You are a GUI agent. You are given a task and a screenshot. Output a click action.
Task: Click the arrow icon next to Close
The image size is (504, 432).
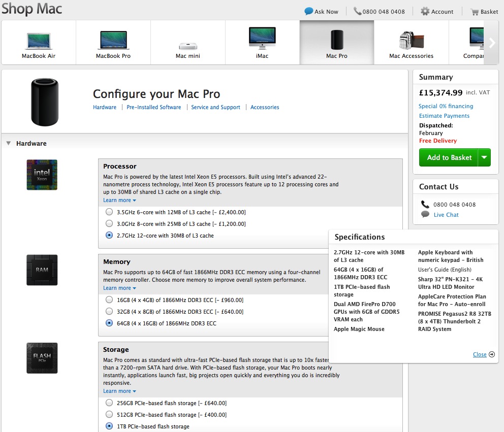click(x=492, y=354)
